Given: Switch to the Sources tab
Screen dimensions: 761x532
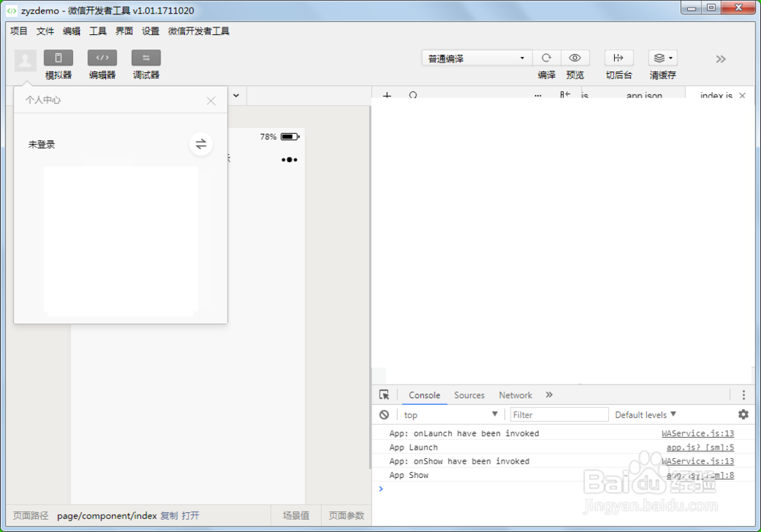Looking at the screenshot, I should point(469,395).
